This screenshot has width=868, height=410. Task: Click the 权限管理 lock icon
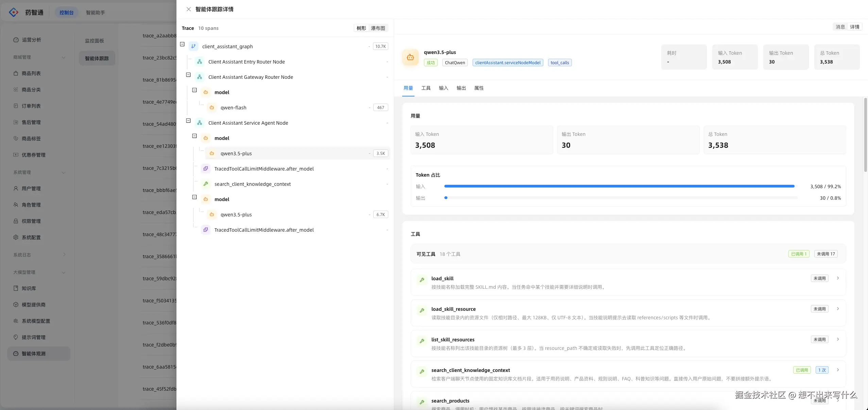point(16,221)
